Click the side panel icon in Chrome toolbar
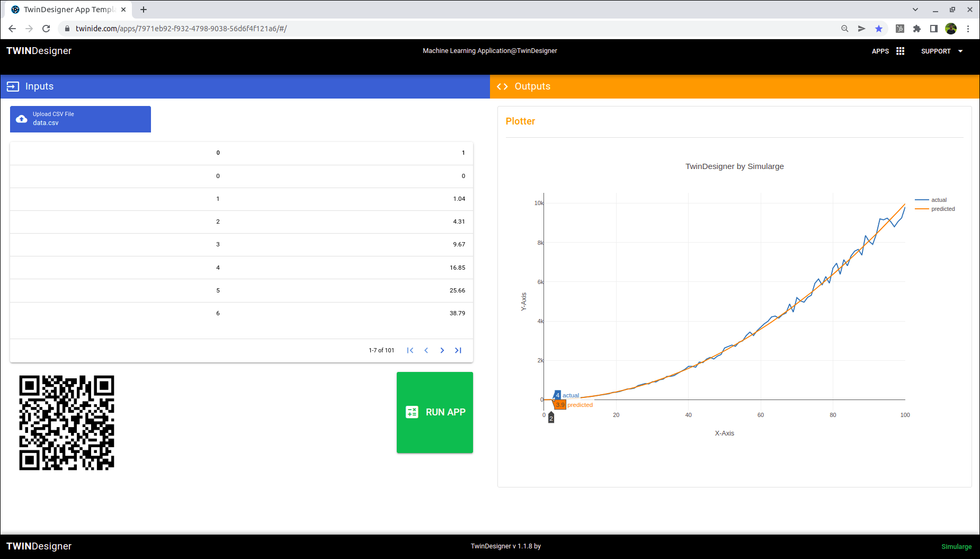 click(934, 29)
